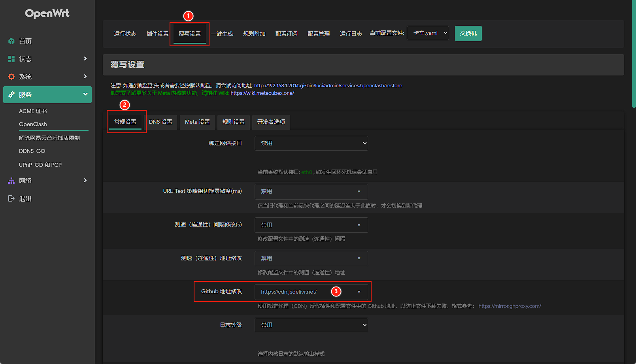Open the mirror.ghproxy.com reference link
The height and width of the screenshot is (364, 636).
510,306
